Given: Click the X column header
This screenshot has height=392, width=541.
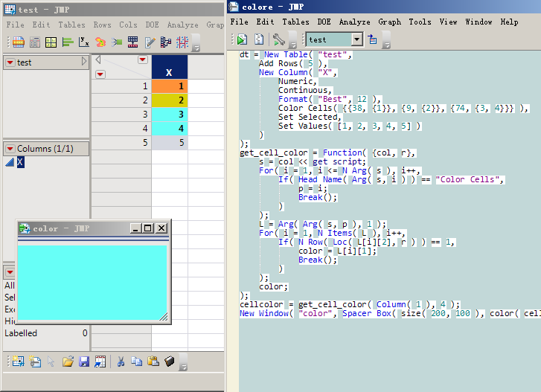Looking at the screenshot, I should coord(169,72).
